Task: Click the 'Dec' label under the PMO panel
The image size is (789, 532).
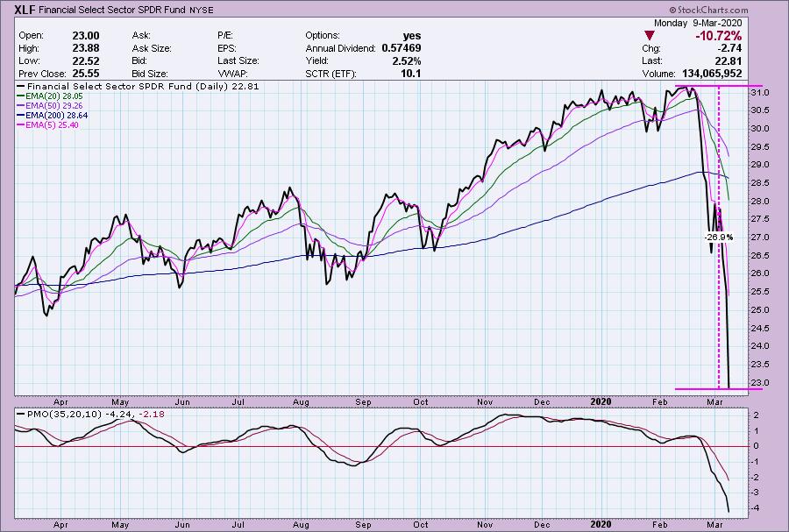Action: (542, 524)
